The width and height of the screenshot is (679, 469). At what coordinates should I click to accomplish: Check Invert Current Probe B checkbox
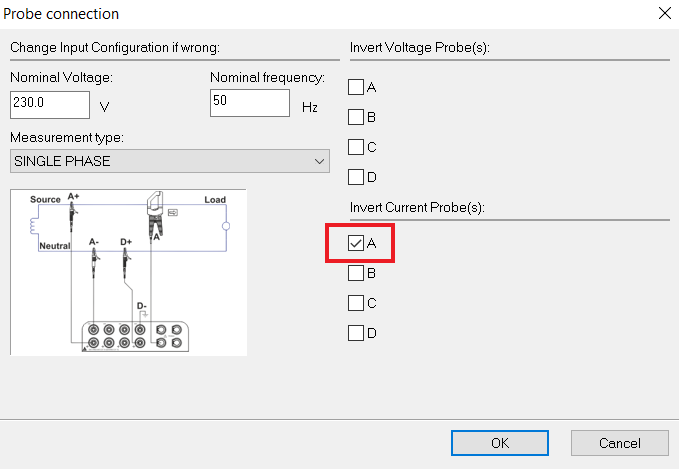[356, 273]
